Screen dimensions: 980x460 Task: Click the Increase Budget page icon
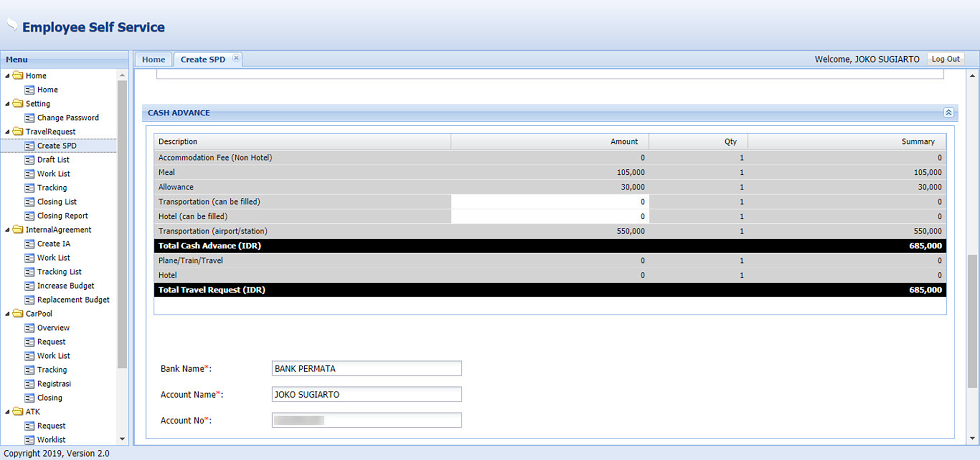(x=30, y=286)
